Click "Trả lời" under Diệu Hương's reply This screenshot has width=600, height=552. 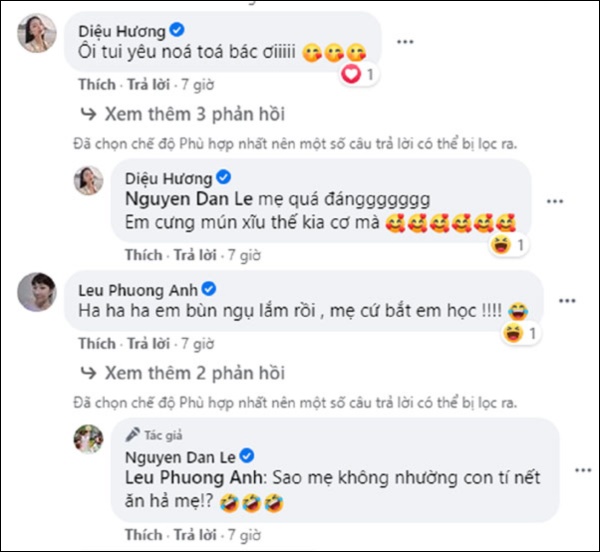click(x=195, y=255)
